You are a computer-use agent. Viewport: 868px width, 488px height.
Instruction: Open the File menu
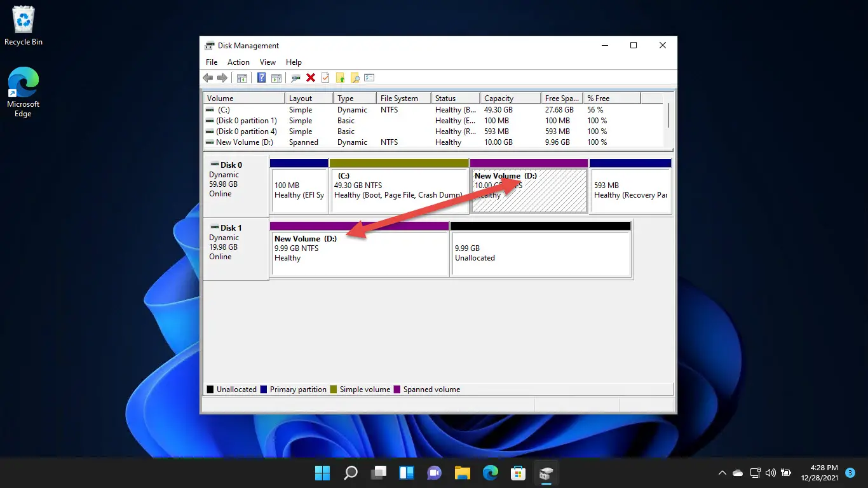click(212, 62)
